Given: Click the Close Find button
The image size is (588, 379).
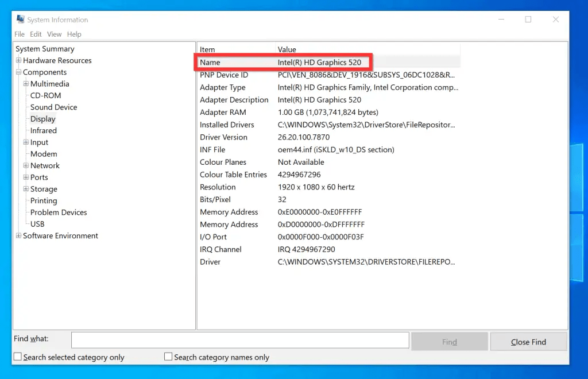Looking at the screenshot, I should point(528,341).
